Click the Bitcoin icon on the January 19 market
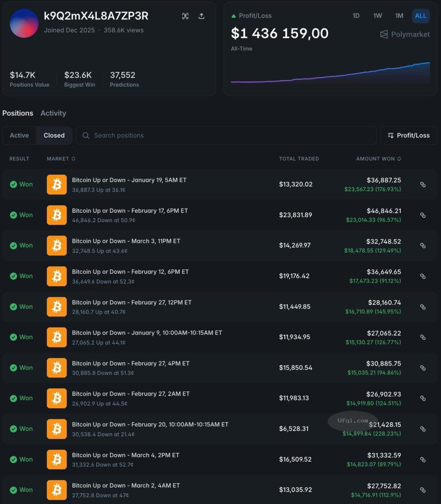This screenshot has width=441, height=504. (x=57, y=184)
